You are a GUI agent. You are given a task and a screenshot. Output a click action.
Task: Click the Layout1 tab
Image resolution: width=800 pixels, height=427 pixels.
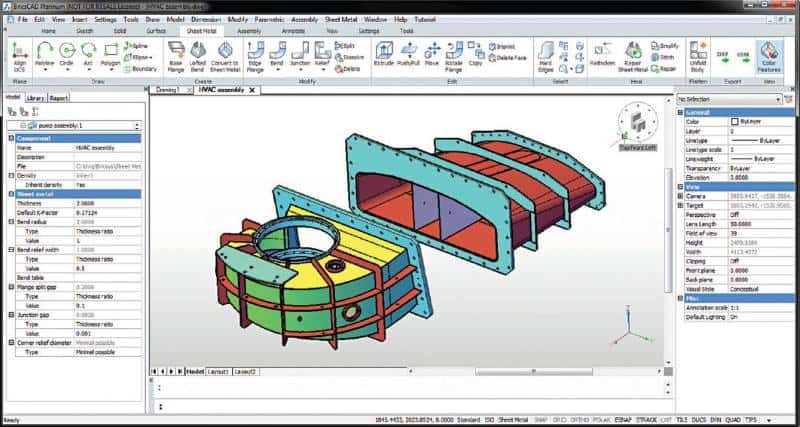coord(218,371)
